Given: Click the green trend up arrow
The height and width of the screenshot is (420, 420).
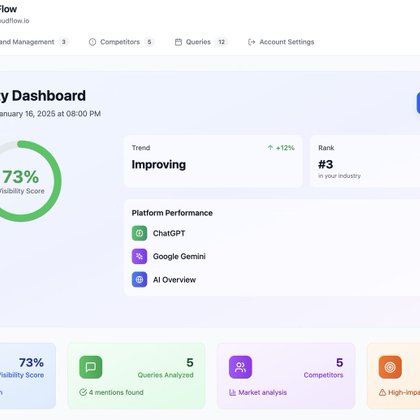Looking at the screenshot, I should [x=270, y=148].
